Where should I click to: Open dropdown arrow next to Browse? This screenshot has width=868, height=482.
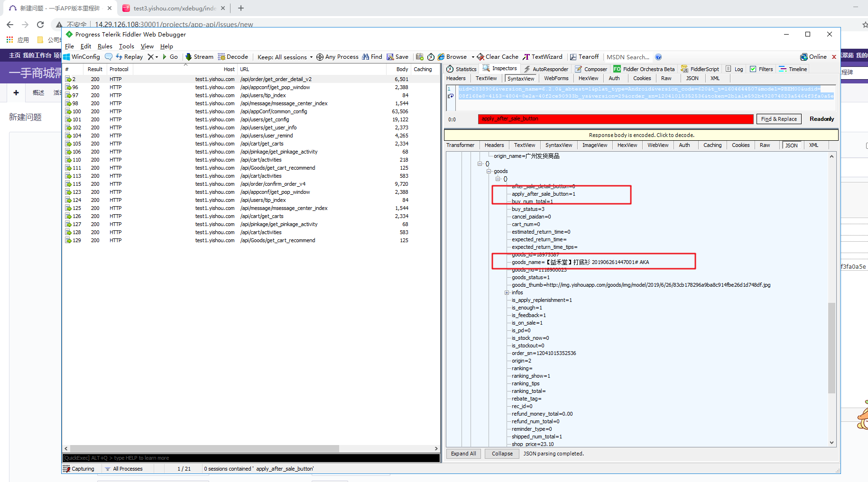472,57
